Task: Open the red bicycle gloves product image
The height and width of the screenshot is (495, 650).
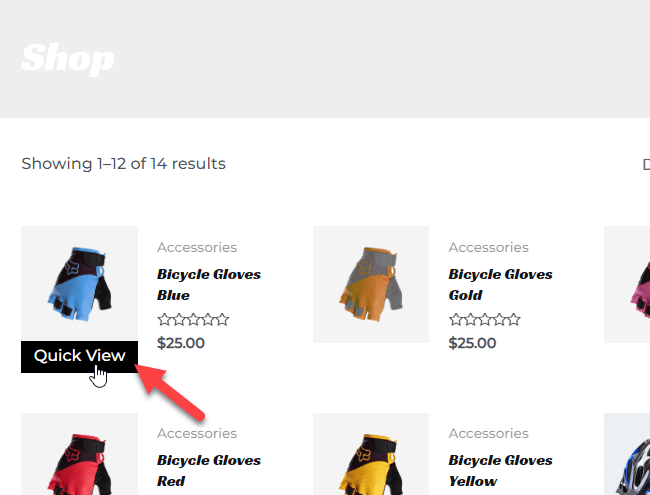Action: click(79, 454)
